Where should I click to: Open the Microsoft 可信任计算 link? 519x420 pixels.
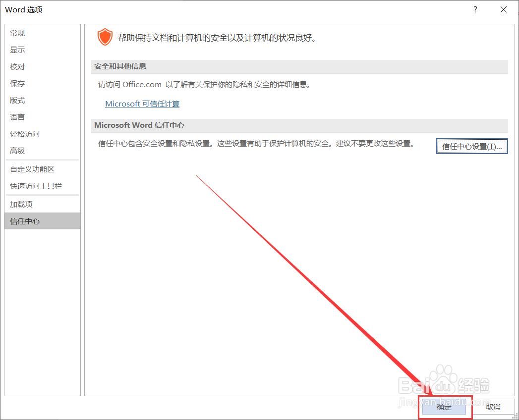(x=142, y=104)
